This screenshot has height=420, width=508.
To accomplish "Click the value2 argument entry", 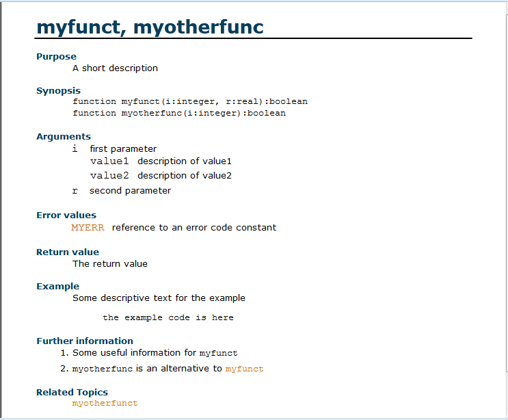I will [109, 176].
